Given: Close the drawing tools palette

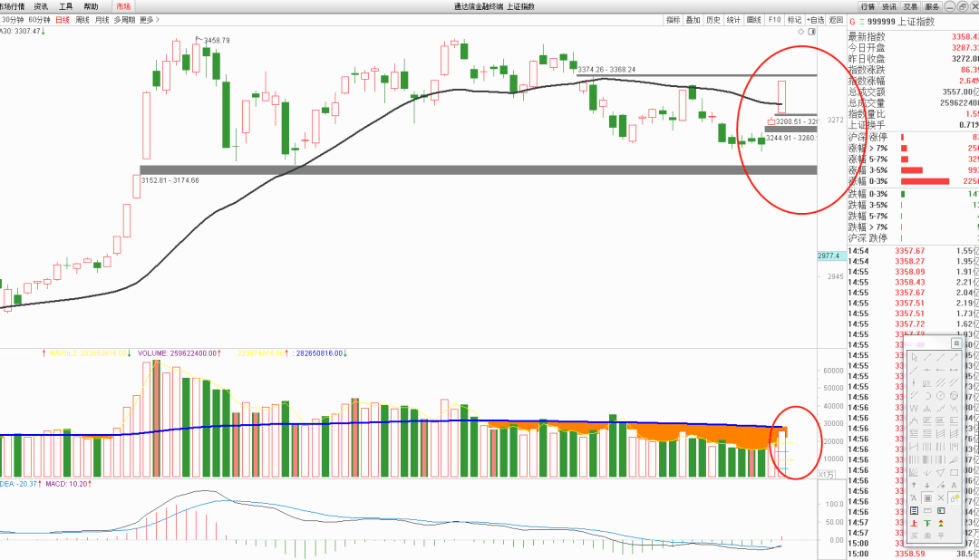Looking at the screenshot, I should (956, 343).
